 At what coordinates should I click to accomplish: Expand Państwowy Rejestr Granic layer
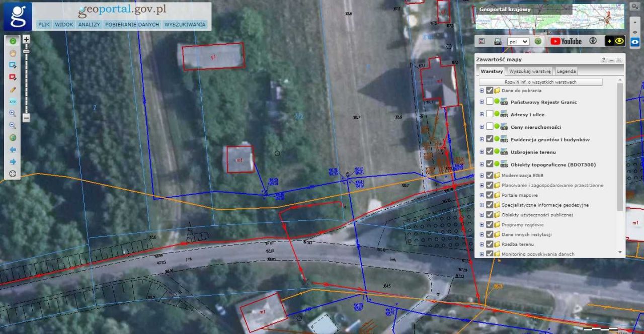pos(481,102)
